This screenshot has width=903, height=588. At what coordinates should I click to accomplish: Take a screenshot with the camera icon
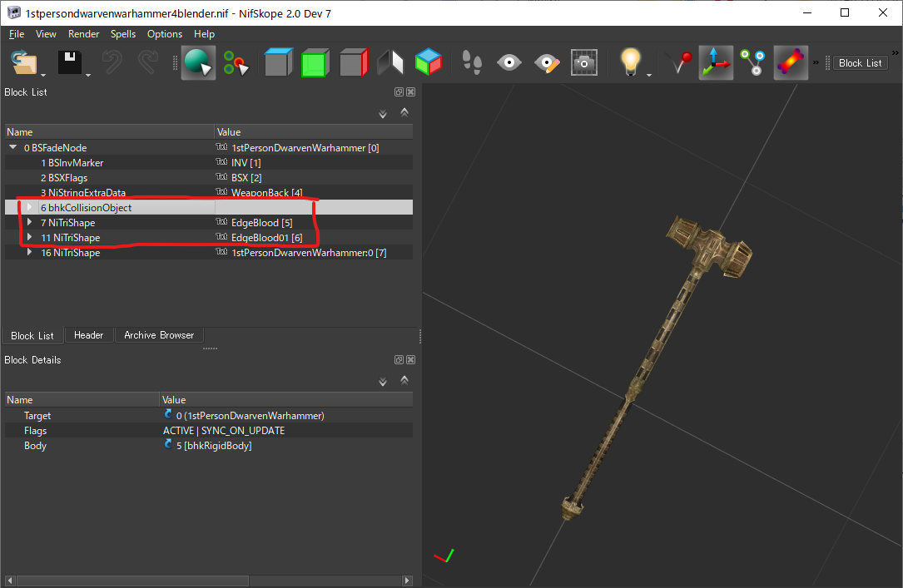tap(584, 62)
